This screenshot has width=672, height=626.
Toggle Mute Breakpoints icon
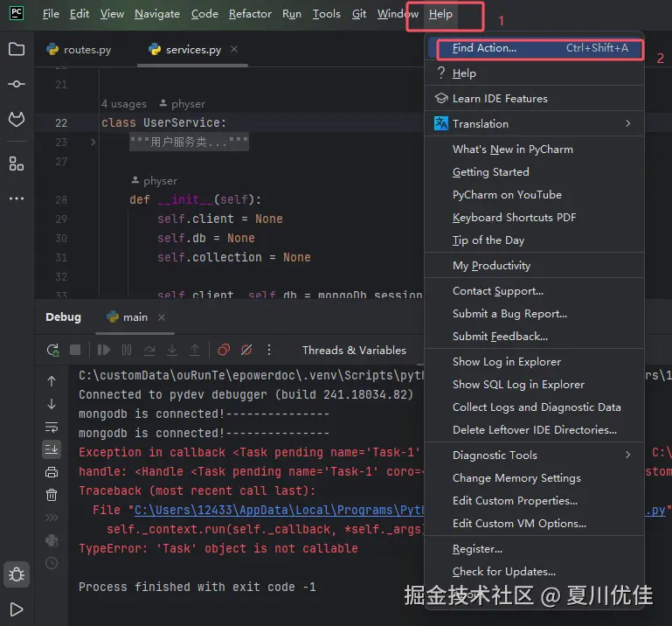click(246, 350)
